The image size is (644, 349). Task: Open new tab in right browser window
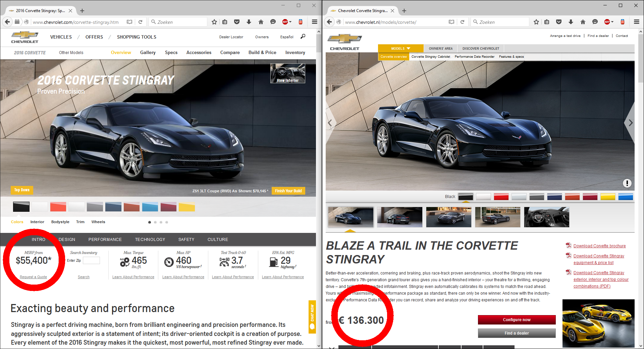[404, 11]
